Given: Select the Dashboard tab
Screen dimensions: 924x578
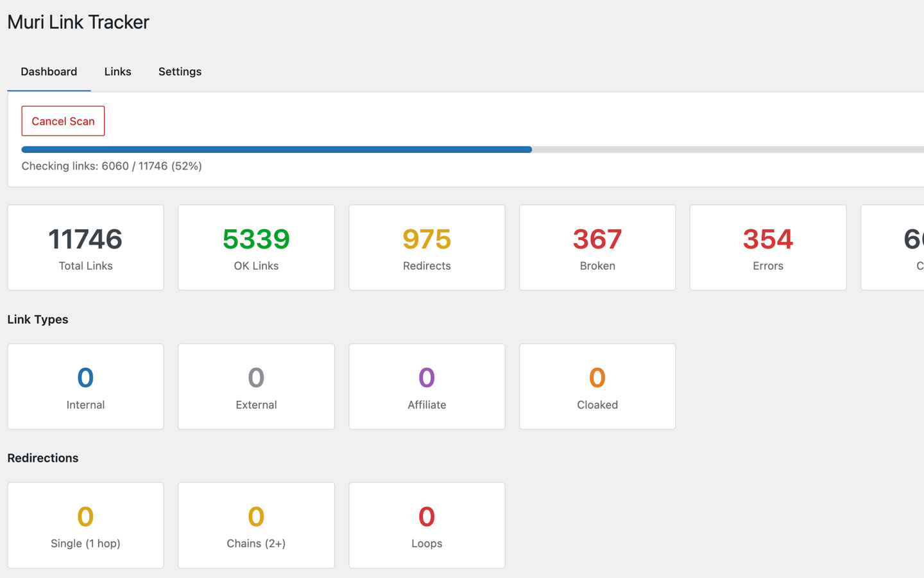Looking at the screenshot, I should point(49,71).
